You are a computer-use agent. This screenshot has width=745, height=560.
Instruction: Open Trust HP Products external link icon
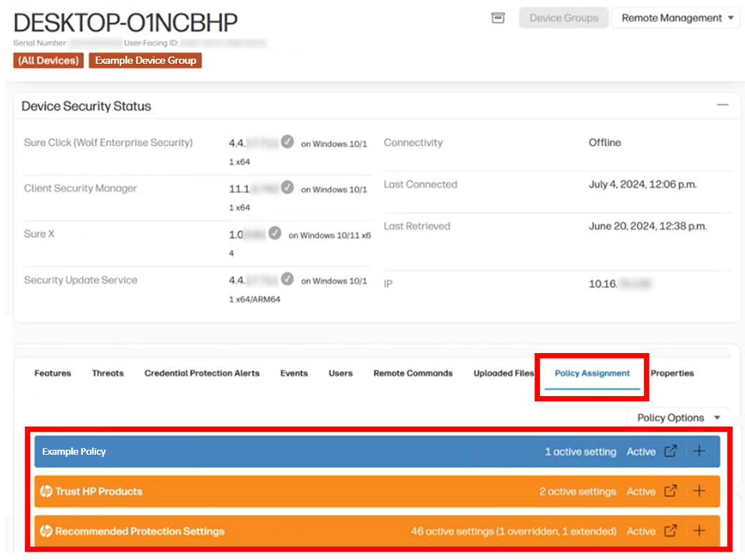(670, 491)
